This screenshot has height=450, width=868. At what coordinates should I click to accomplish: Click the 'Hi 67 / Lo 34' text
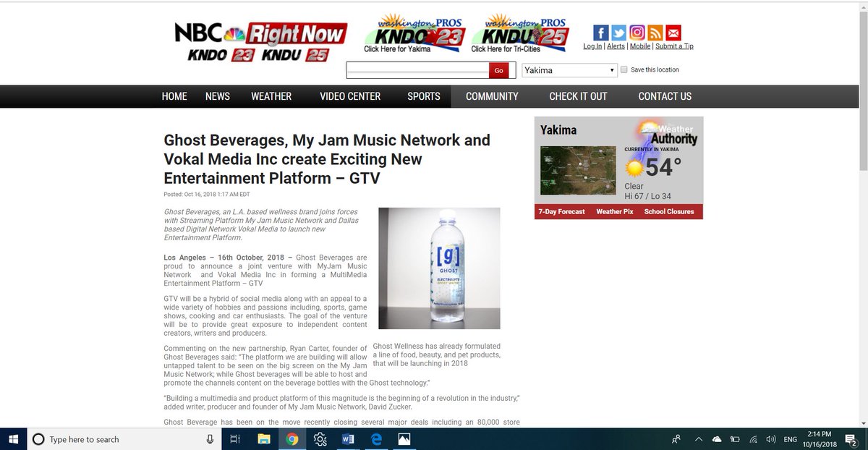648,196
